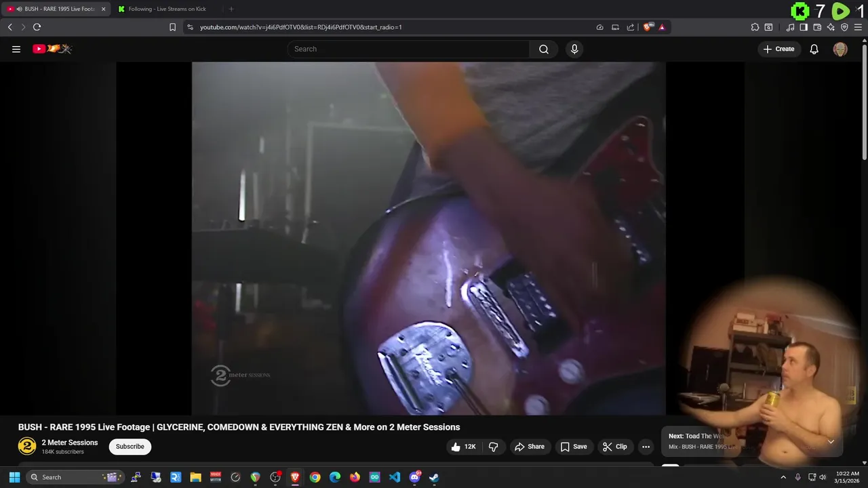Go to YouTube home via logo
This screenshot has width=868, height=488.
(x=52, y=49)
